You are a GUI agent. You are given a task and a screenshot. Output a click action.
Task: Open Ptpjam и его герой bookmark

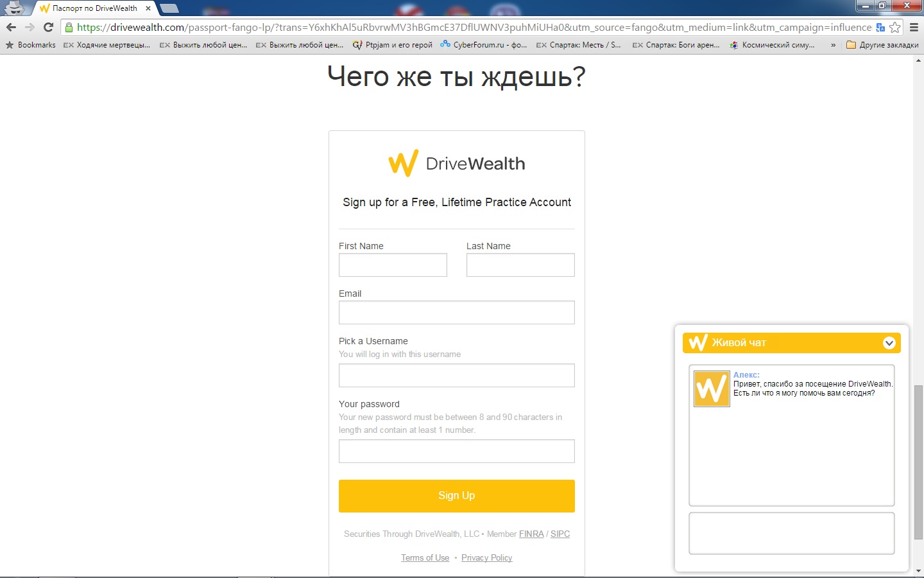[x=393, y=45]
